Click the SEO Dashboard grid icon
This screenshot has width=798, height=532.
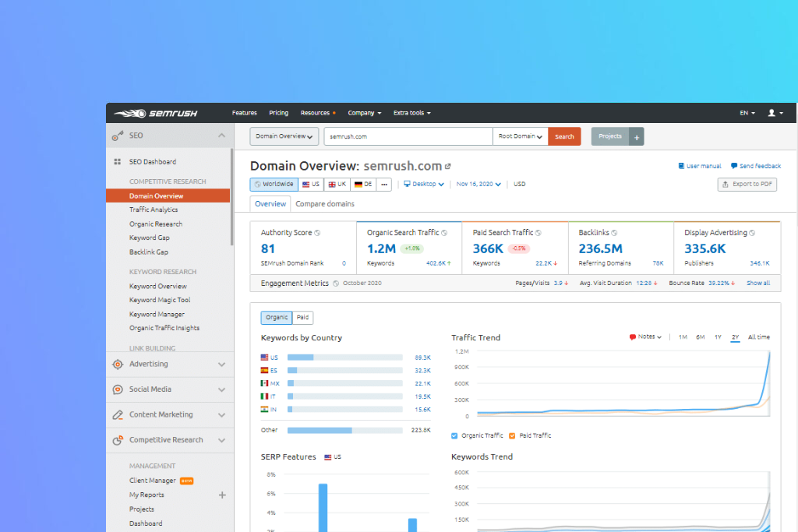[118, 162]
